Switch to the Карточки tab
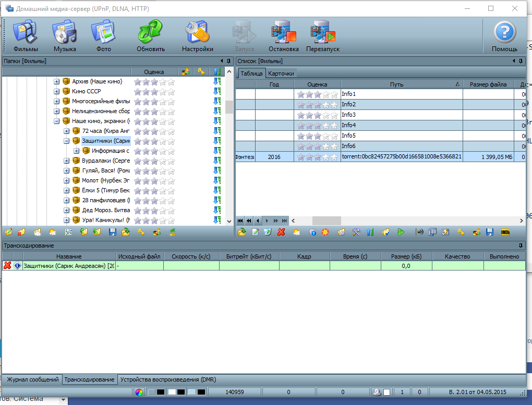This screenshot has width=532, height=405. 282,73
